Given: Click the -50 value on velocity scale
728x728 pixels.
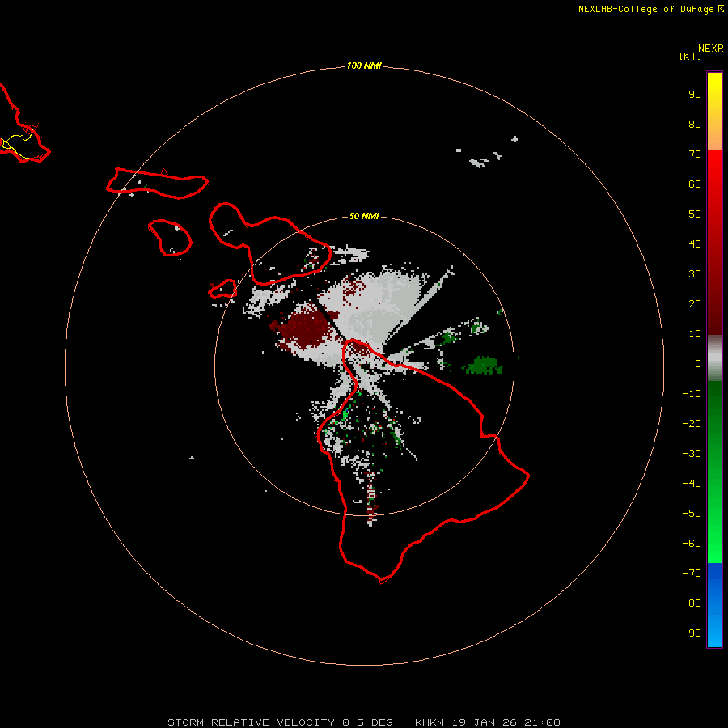Looking at the screenshot, I should click(x=692, y=514).
